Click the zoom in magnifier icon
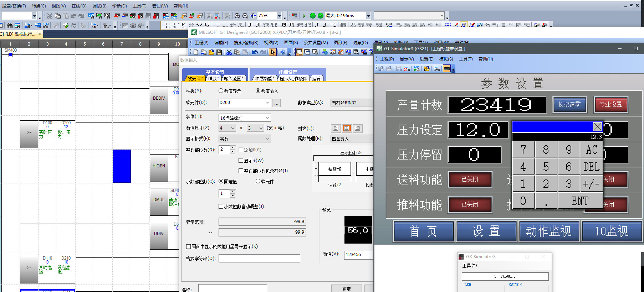This screenshot has width=644, height=292. tap(237, 16)
